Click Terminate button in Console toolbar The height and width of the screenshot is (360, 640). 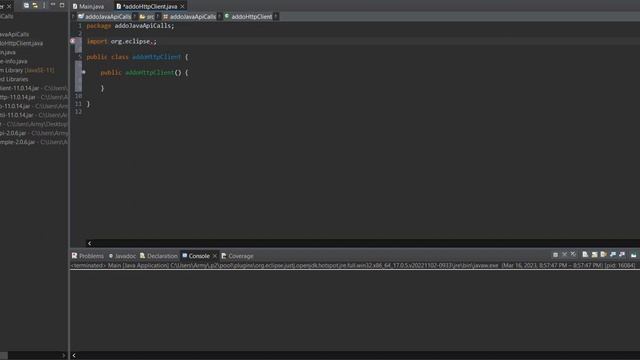[x=555, y=255]
